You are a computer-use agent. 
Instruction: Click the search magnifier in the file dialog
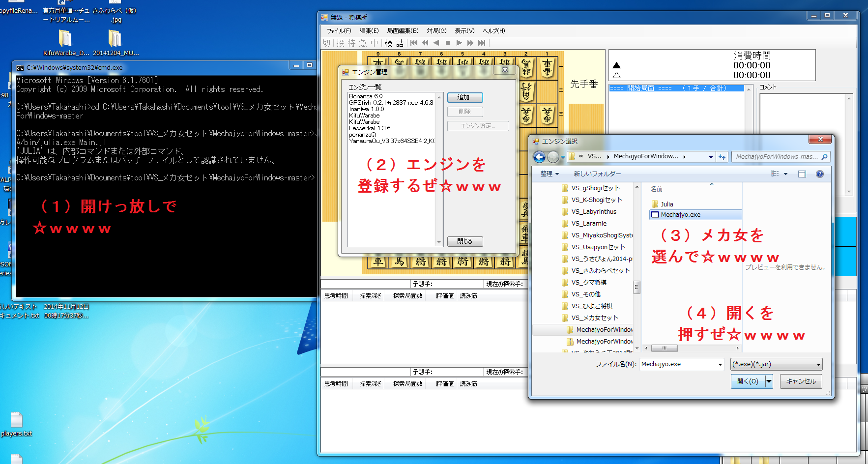[824, 157]
